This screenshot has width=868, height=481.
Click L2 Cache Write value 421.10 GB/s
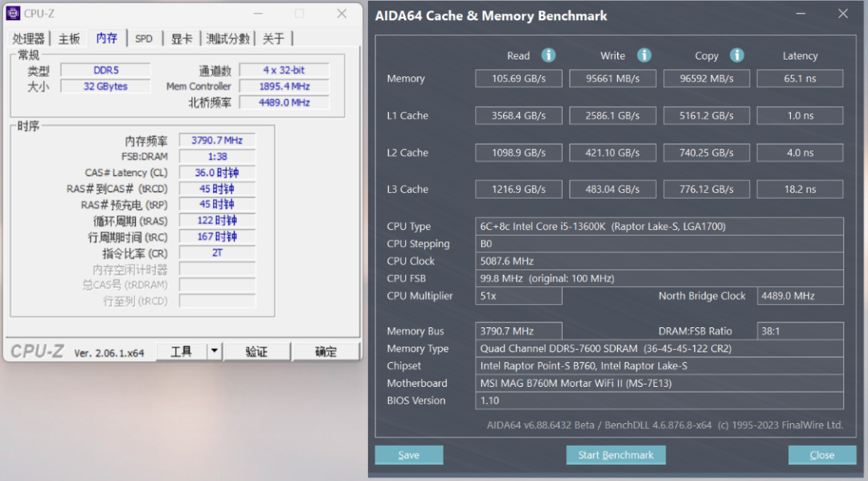pos(612,152)
